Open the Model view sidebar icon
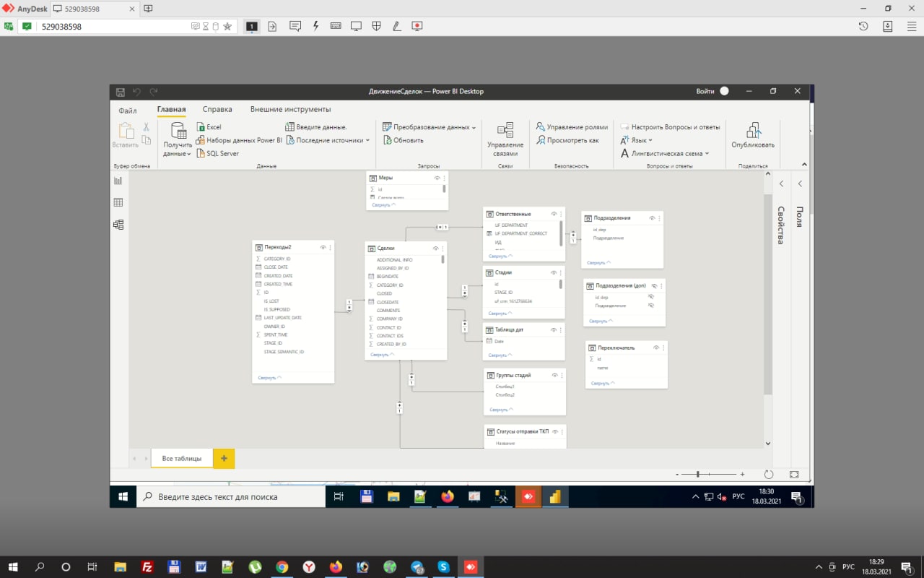This screenshot has height=578, width=924. pyautogui.click(x=118, y=225)
